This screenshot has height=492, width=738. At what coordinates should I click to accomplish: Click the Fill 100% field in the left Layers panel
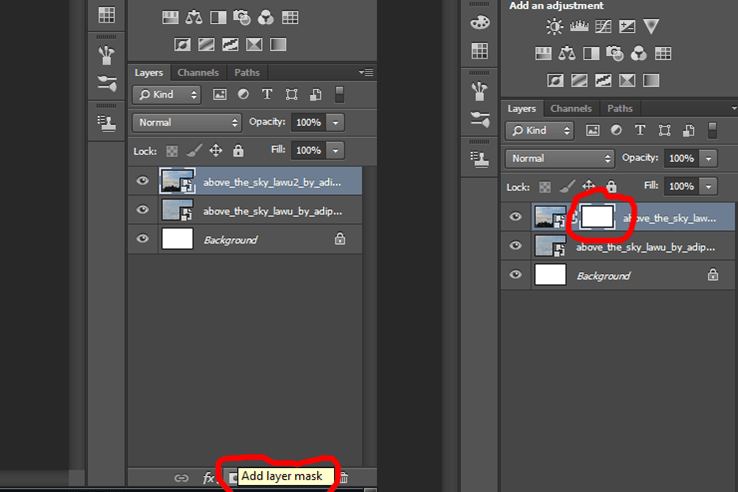pyautogui.click(x=308, y=151)
